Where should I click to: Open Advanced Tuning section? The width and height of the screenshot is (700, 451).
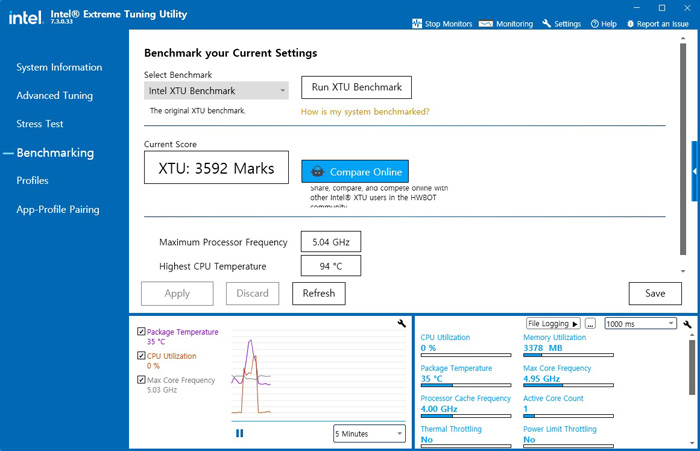point(54,96)
